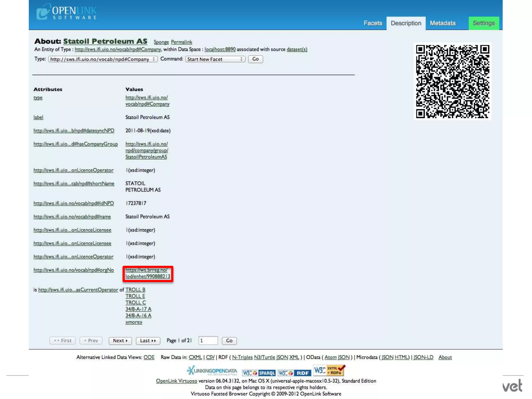
Task: Open the RDF N3/Turtle link
Action: pos(264,357)
